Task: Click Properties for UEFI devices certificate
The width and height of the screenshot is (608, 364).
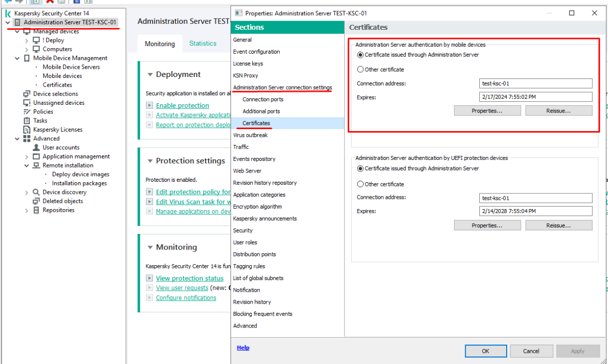Action: pyautogui.click(x=487, y=225)
